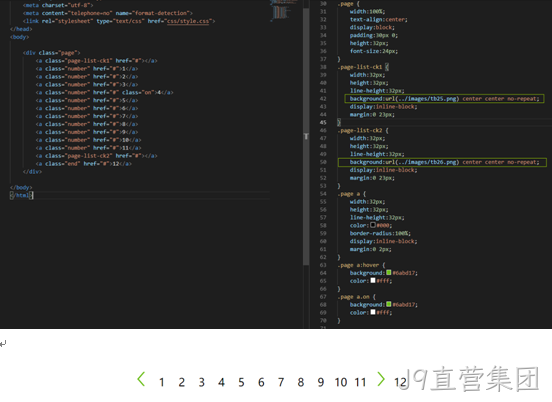Click the tb26.png background line

click(x=442, y=162)
